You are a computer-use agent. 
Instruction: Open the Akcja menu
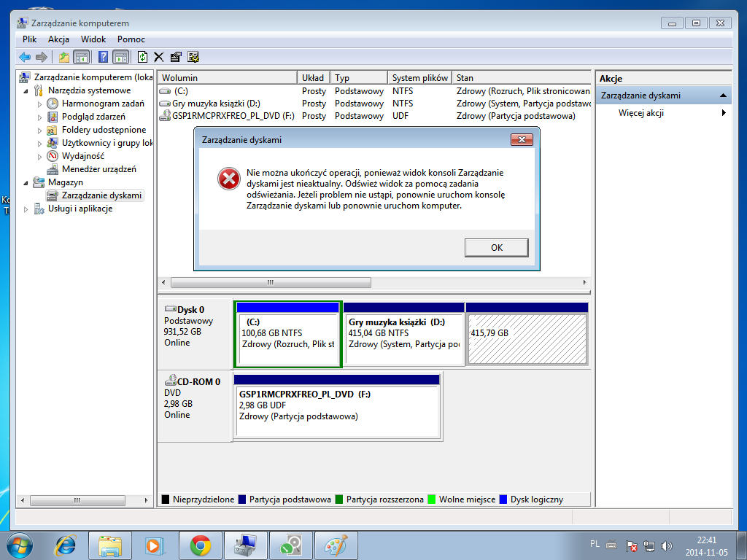[x=58, y=39]
